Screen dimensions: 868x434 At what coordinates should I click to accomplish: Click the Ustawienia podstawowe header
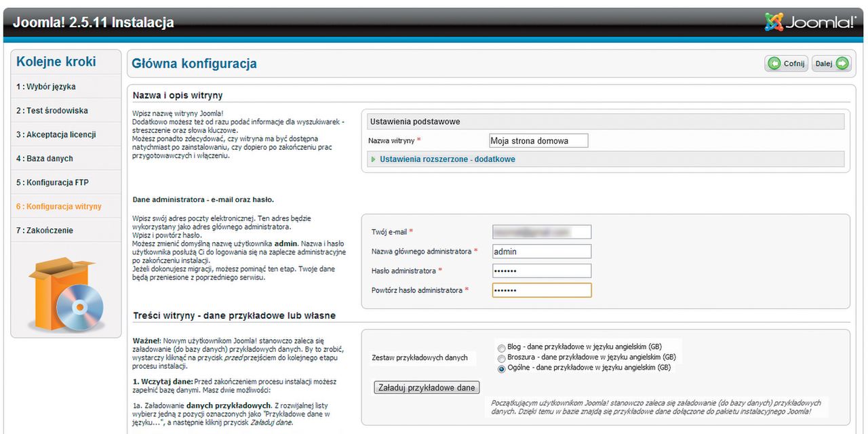coord(605,121)
